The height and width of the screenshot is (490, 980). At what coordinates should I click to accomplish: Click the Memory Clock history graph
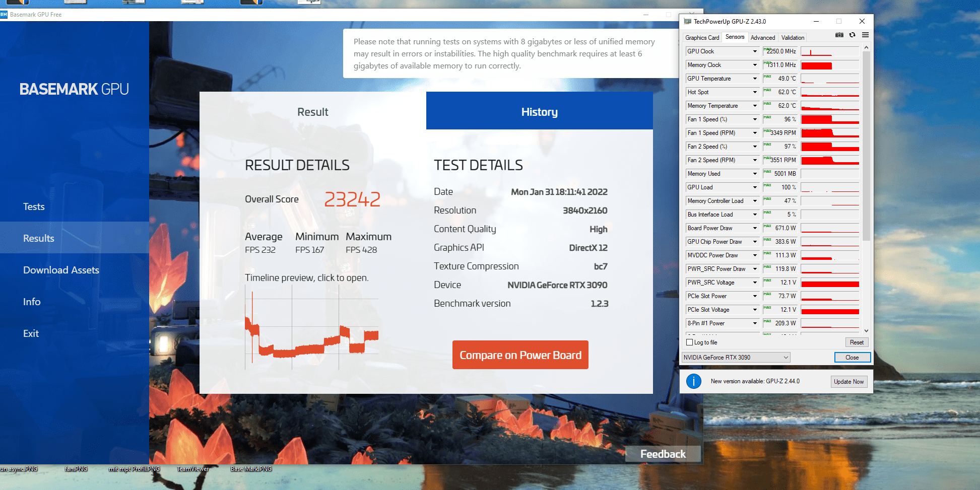(x=830, y=65)
